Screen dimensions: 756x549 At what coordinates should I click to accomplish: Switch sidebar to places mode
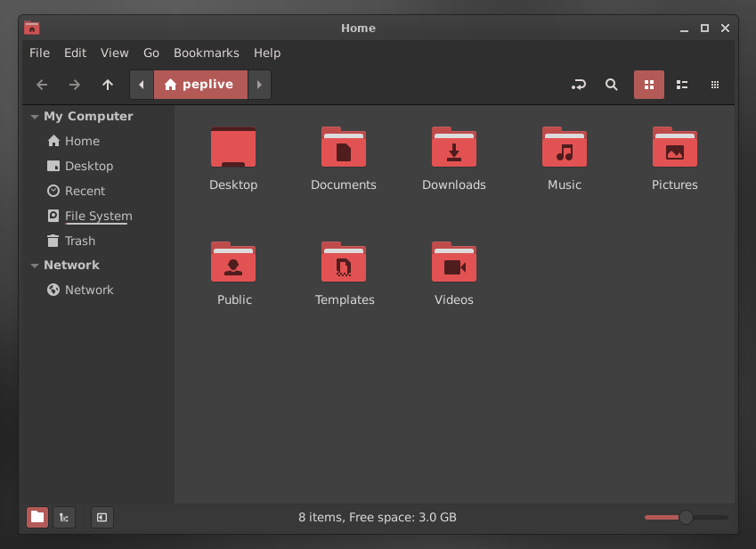coord(37,517)
